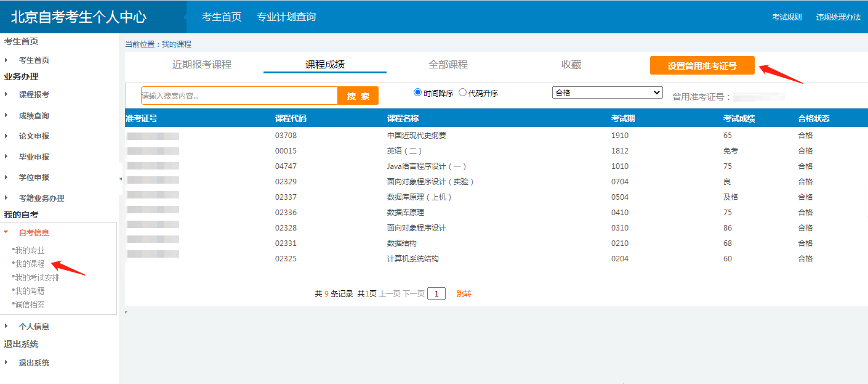Click 考试规则 in the top bar

click(787, 17)
